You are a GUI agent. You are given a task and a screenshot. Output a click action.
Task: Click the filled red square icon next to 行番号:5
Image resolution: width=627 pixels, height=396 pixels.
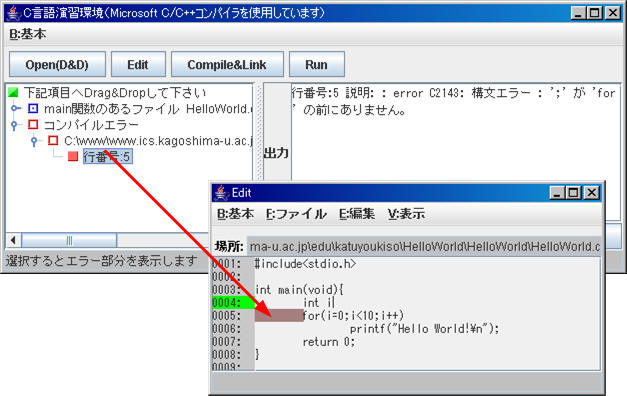point(73,156)
